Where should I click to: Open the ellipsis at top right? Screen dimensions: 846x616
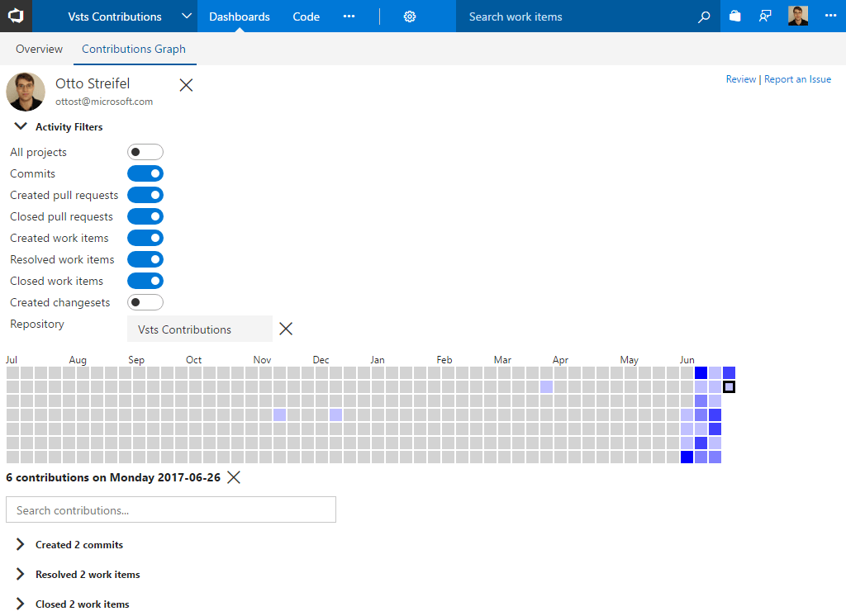coord(830,16)
